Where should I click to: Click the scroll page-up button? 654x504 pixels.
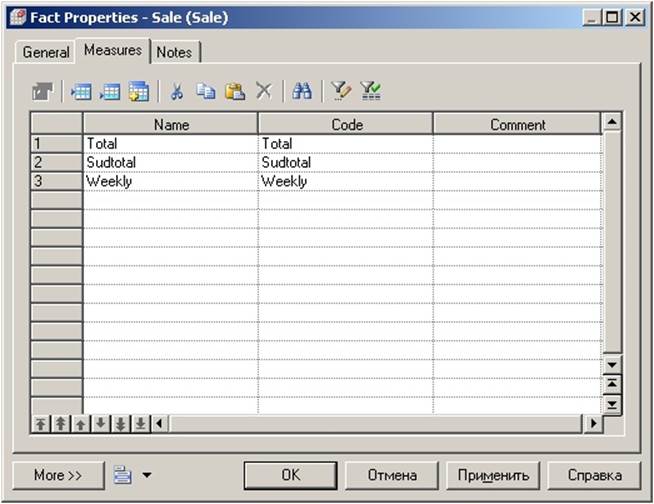click(x=612, y=384)
